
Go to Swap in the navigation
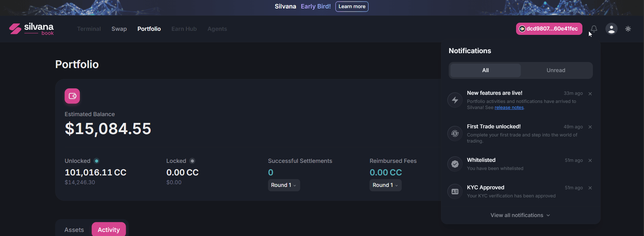point(119,29)
